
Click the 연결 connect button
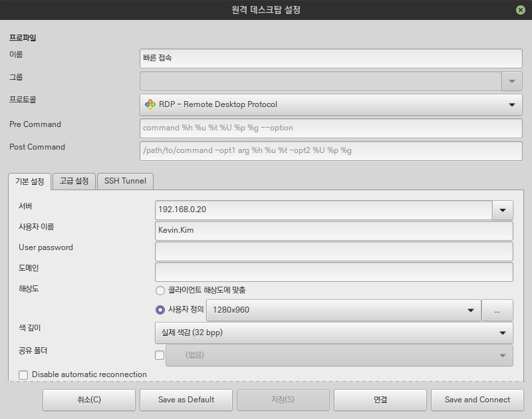(x=380, y=400)
